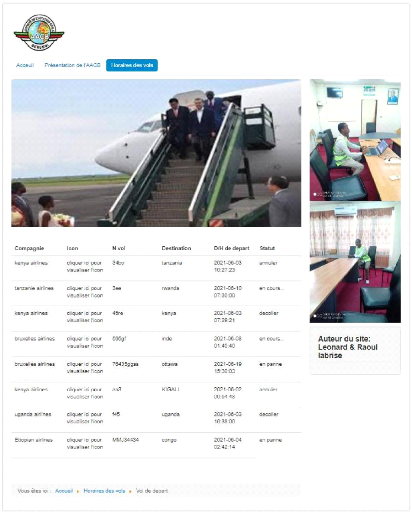Open the conference room curtains photo
The image size is (412, 512).
355,262
